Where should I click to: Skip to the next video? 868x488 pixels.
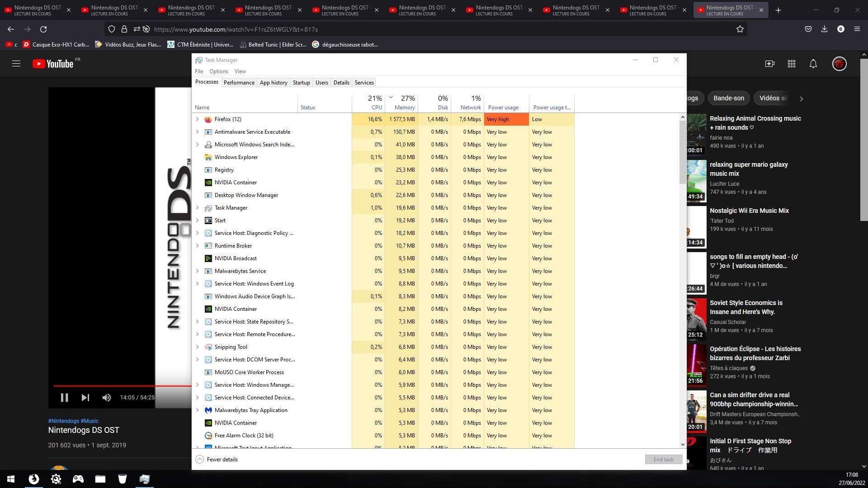pos(85,398)
